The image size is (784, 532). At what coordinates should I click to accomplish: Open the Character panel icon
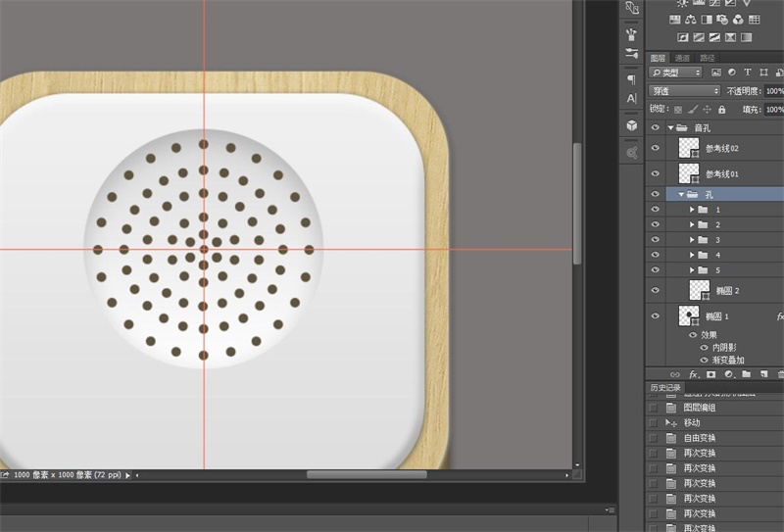click(631, 99)
